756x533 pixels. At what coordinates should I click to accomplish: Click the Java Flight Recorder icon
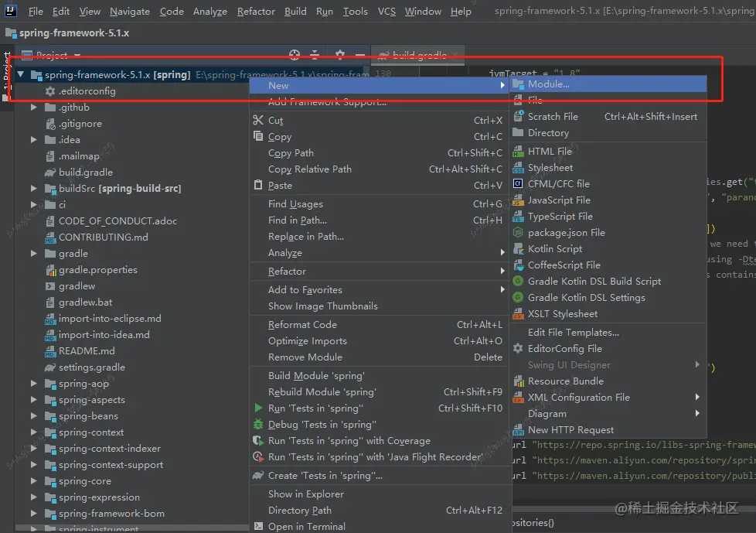click(258, 456)
